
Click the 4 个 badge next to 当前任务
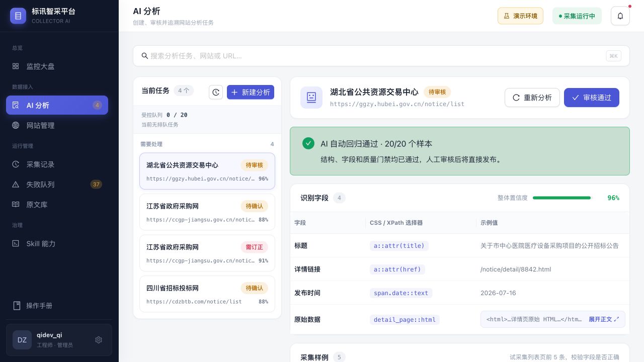[184, 90]
